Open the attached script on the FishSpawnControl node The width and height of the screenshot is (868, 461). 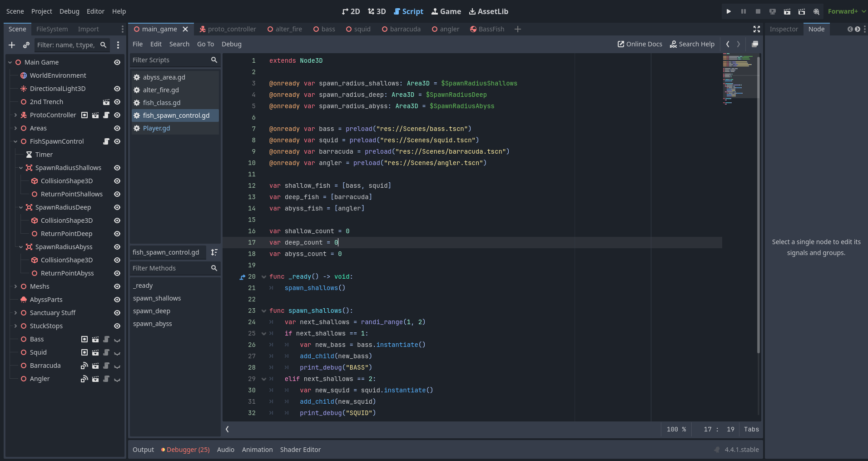coord(106,141)
